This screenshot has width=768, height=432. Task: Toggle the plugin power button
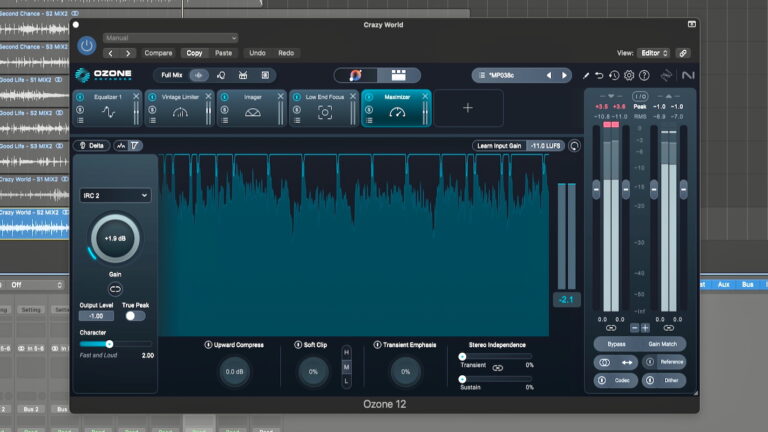click(x=87, y=46)
